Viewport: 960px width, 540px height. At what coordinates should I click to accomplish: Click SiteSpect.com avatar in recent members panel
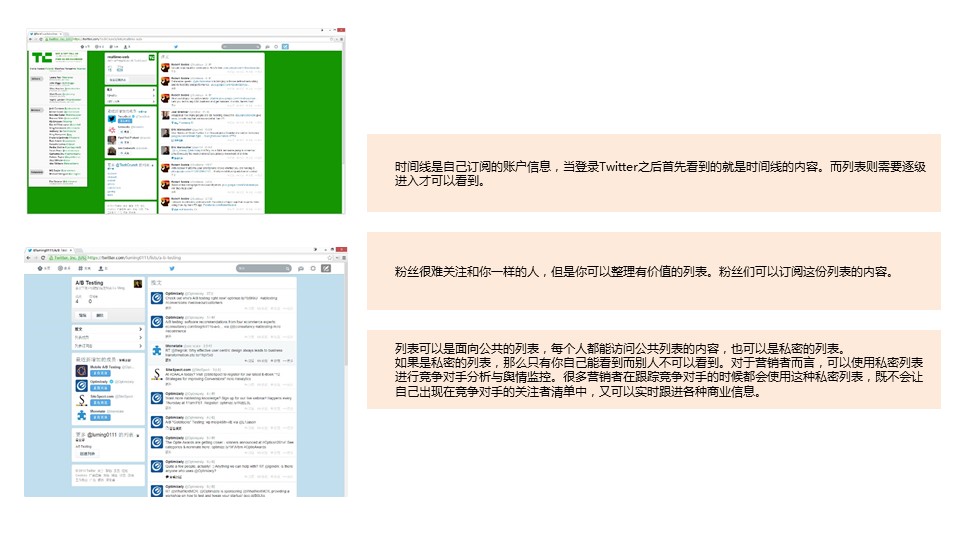click(x=81, y=400)
